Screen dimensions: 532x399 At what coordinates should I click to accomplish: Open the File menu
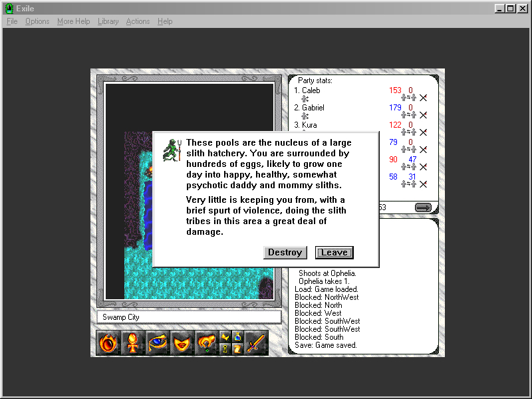(12, 21)
